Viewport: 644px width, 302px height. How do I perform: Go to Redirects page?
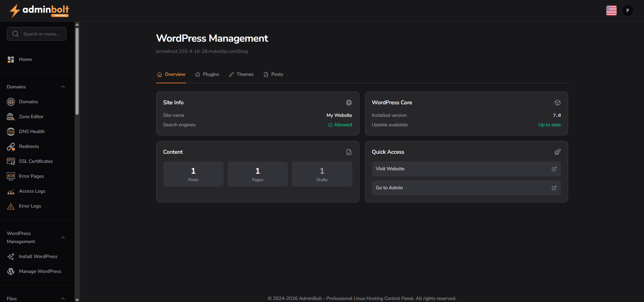37,147
